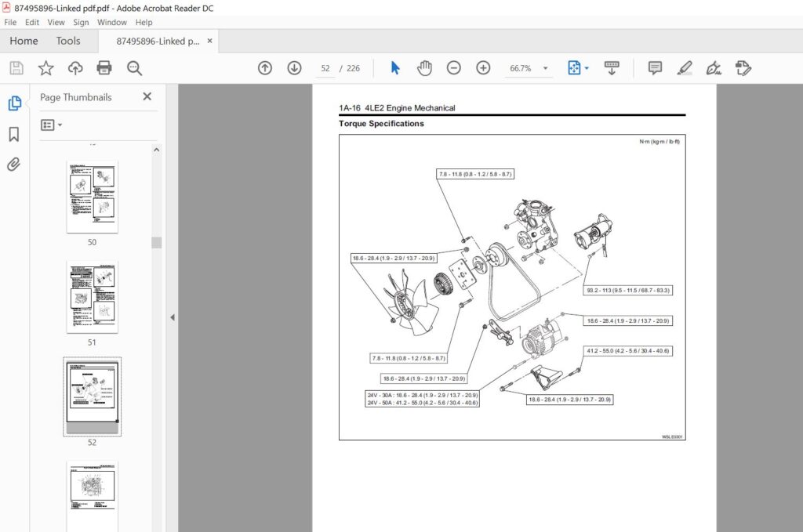Open the Help menu
The width and height of the screenshot is (803, 532).
tap(144, 23)
